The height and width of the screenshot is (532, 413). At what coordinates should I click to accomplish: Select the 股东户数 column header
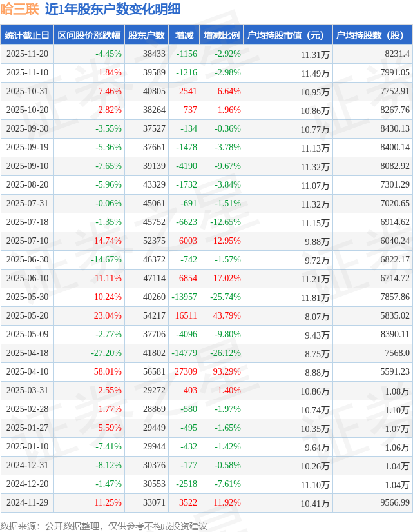tap(146, 35)
